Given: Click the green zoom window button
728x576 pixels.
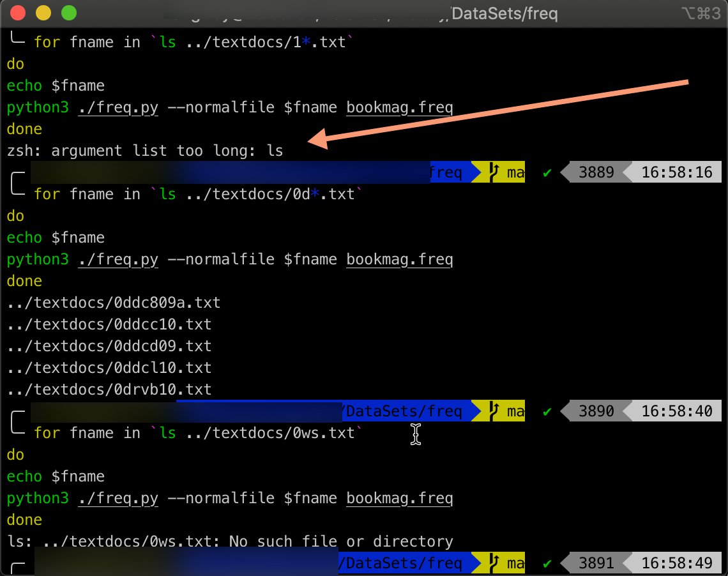Looking at the screenshot, I should [68, 13].
